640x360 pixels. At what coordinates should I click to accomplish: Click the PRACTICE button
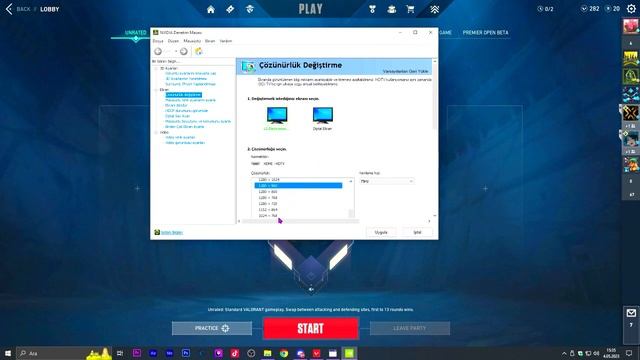(212, 328)
